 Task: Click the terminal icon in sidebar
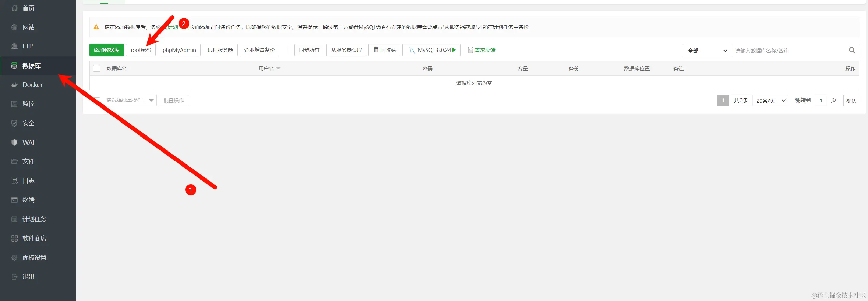tap(14, 200)
